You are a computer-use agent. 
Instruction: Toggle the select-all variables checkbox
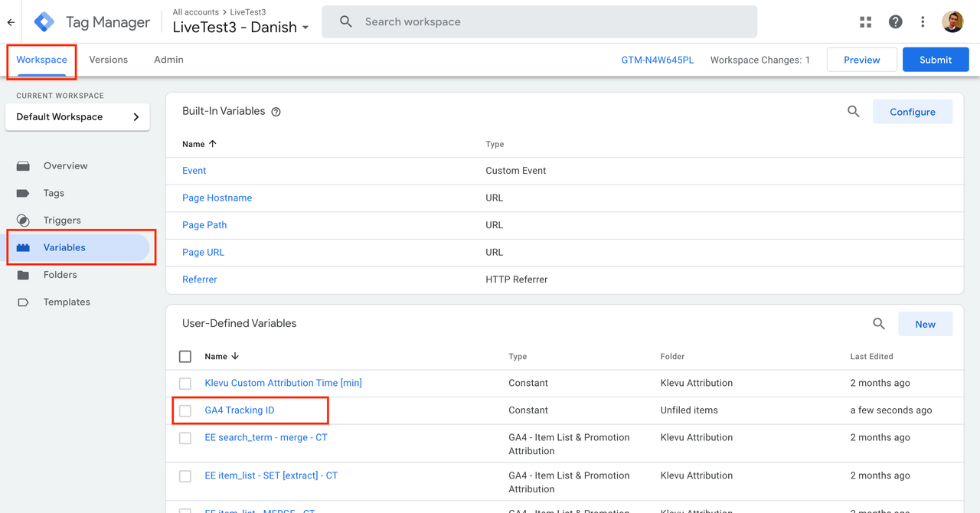(x=185, y=356)
